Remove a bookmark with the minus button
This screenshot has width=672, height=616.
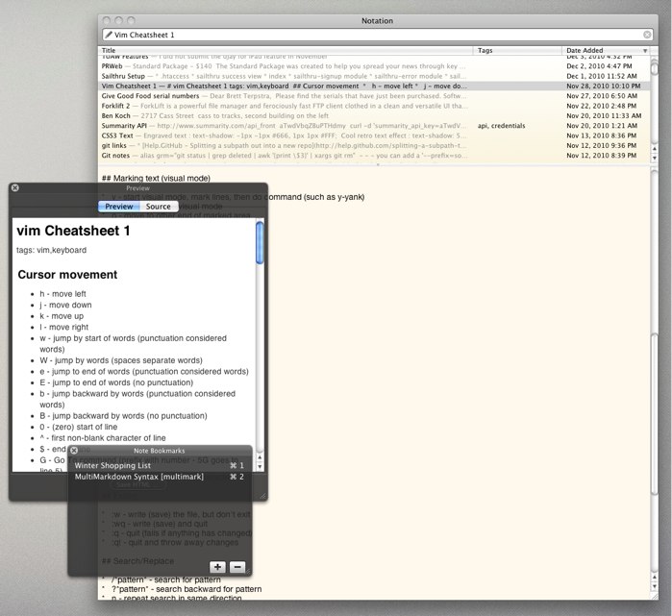click(237, 567)
